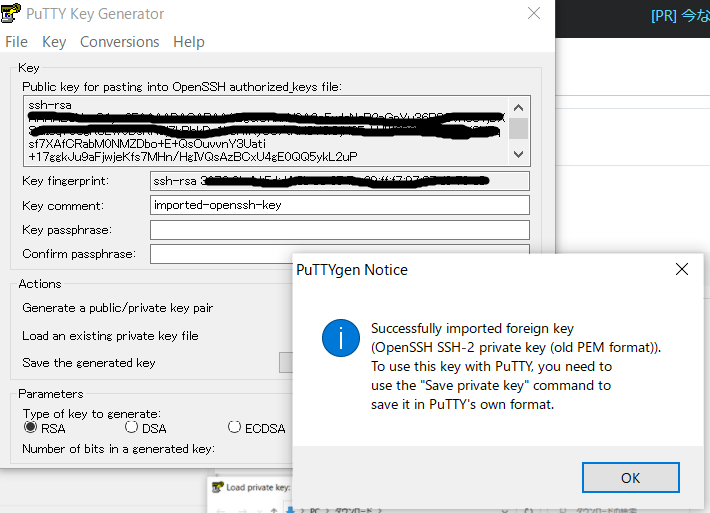This screenshot has height=513, width=710.
Task: Click the blue information icon in the notice
Action: pos(341,338)
